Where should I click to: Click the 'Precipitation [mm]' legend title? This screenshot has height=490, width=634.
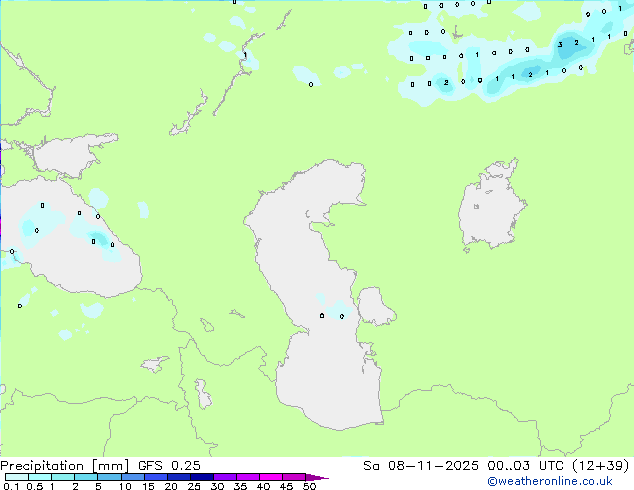click(x=65, y=466)
